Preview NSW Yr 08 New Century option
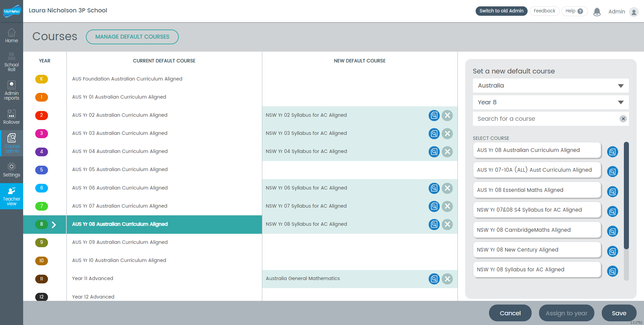 [612, 251]
